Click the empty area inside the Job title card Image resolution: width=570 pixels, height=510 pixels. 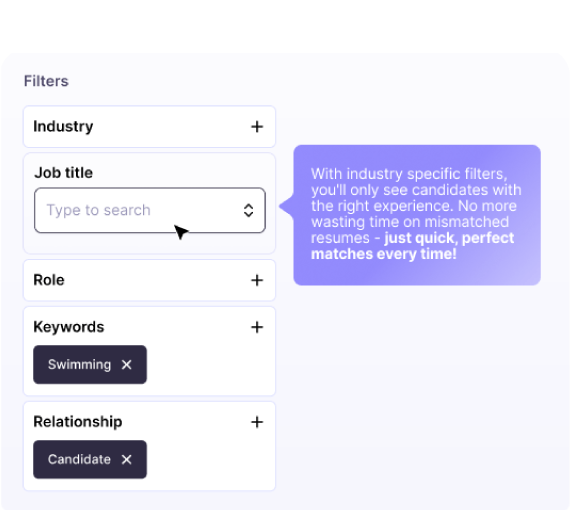[x=149, y=243]
